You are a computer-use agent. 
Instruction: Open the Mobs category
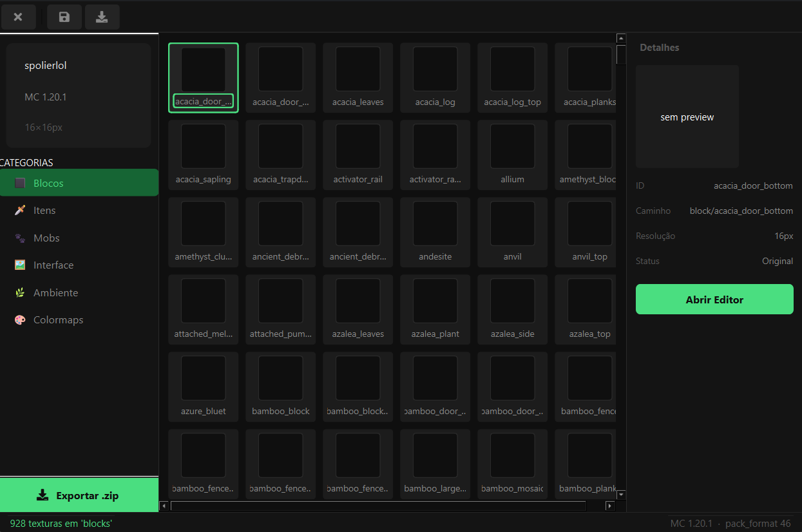pyautogui.click(x=79, y=238)
